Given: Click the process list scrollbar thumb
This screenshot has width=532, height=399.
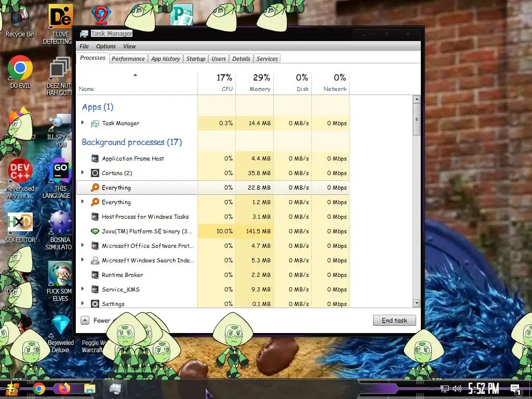Looking at the screenshot, I should tap(417, 119).
